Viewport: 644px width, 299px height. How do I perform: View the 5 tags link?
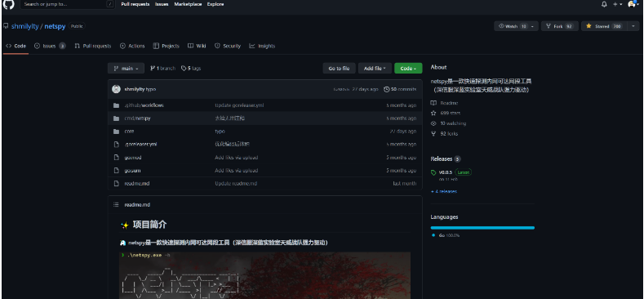191,69
